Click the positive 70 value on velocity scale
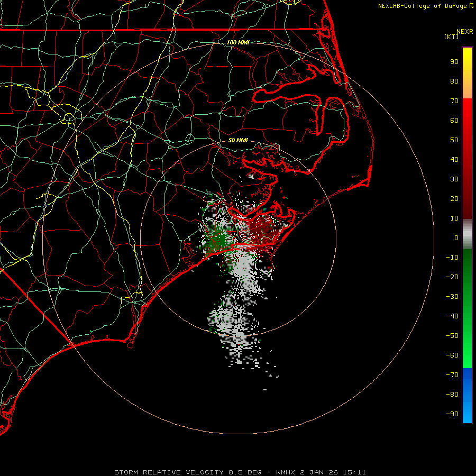Image resolution: width=476 pixels, height=476 pixels. [x=454, y=101]
